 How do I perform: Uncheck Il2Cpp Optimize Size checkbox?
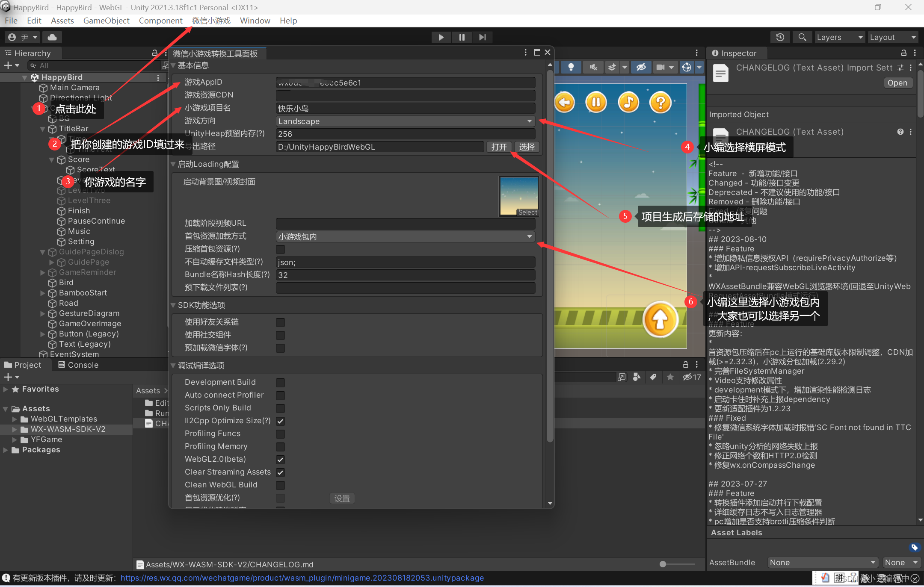(280, 421)
